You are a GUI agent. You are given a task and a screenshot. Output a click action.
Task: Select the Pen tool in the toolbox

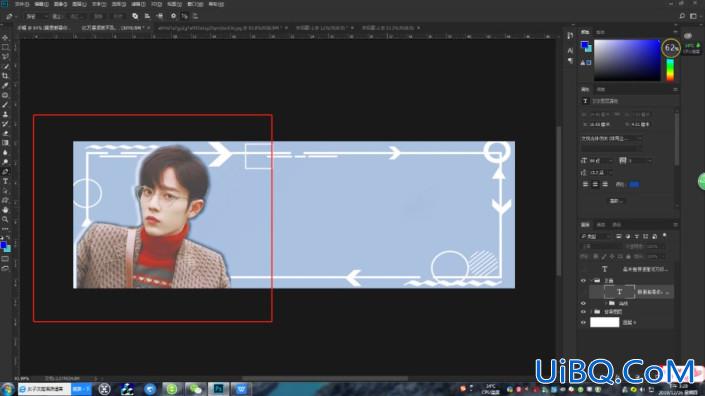pyautogui.click(x=5, y=172)
